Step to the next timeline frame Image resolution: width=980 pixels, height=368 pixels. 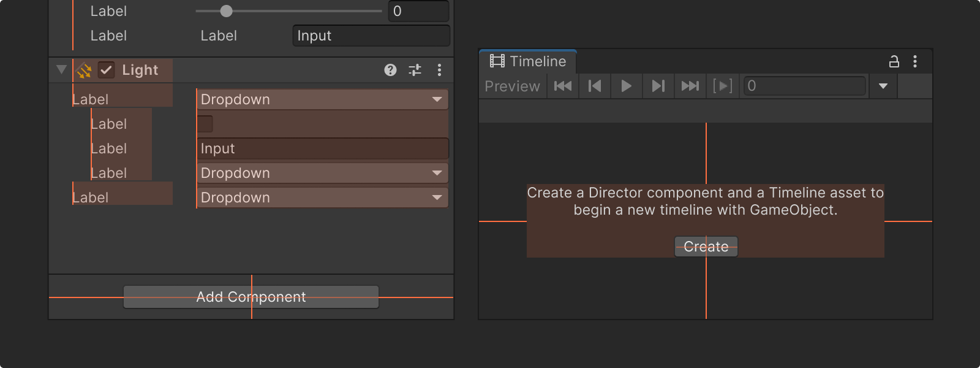[658, 86]
